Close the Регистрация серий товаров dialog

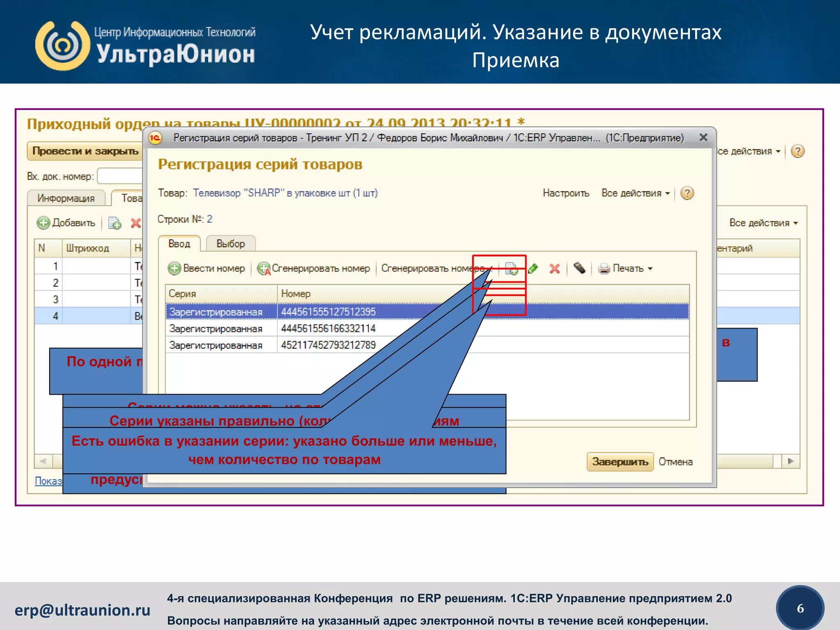pyautogui.click(x=703, y=137)
